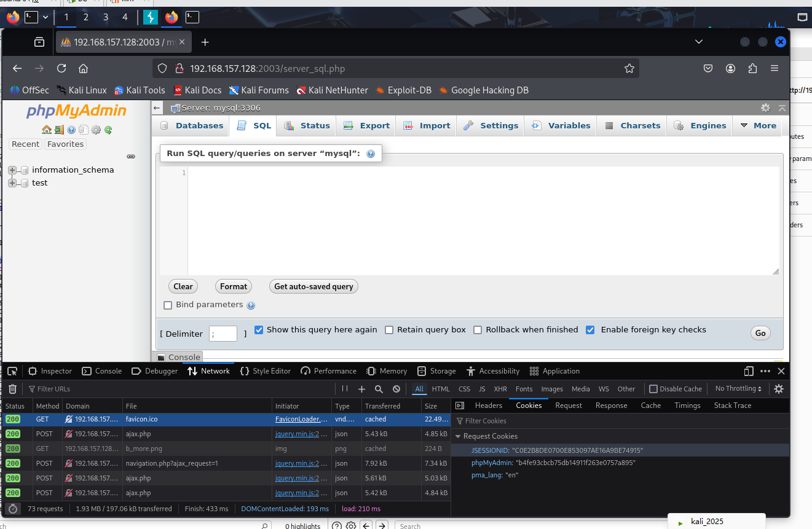Bookmark page with star icon in URL bar
This screenshot has width=812, height=529.
(629, 68)
